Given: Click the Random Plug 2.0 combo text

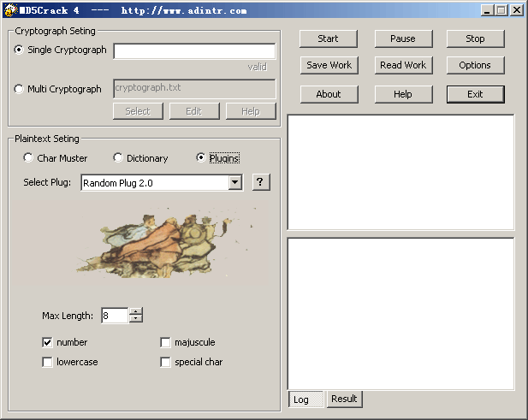Looking at the screenshot, I should point(118,183).
